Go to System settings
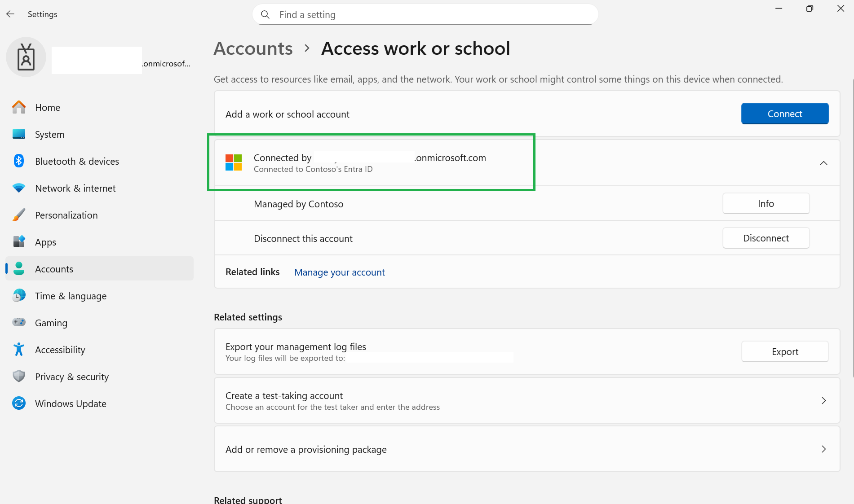The image size is (854, 504). tap(99, 134)
